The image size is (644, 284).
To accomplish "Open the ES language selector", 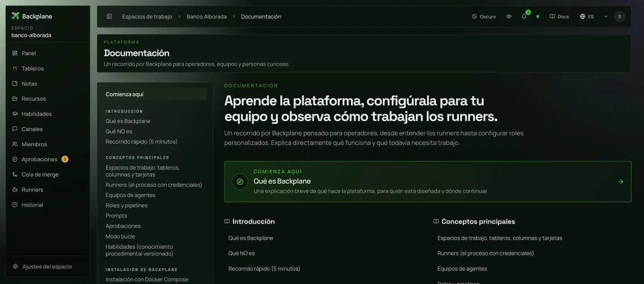I will pos(587,17).
